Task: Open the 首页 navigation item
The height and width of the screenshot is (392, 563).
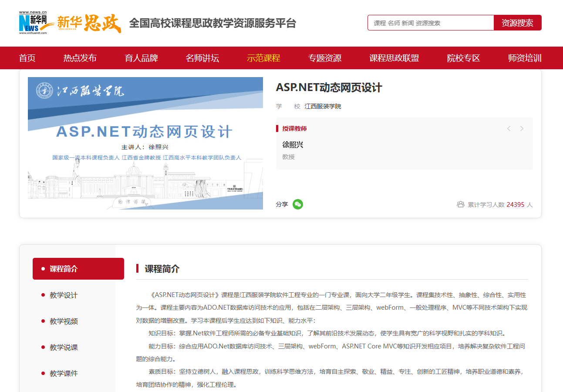Action: click(x=27, y=58)
